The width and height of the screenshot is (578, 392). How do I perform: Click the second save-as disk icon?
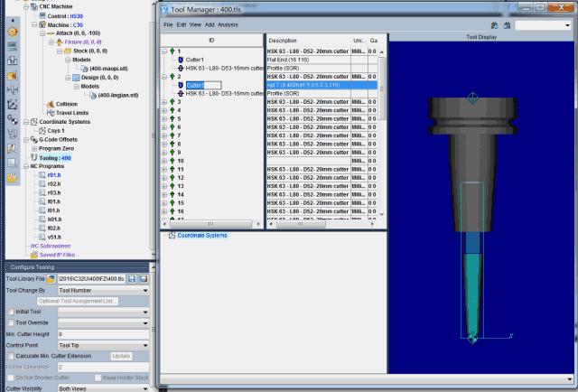click(x=143, y=278)
